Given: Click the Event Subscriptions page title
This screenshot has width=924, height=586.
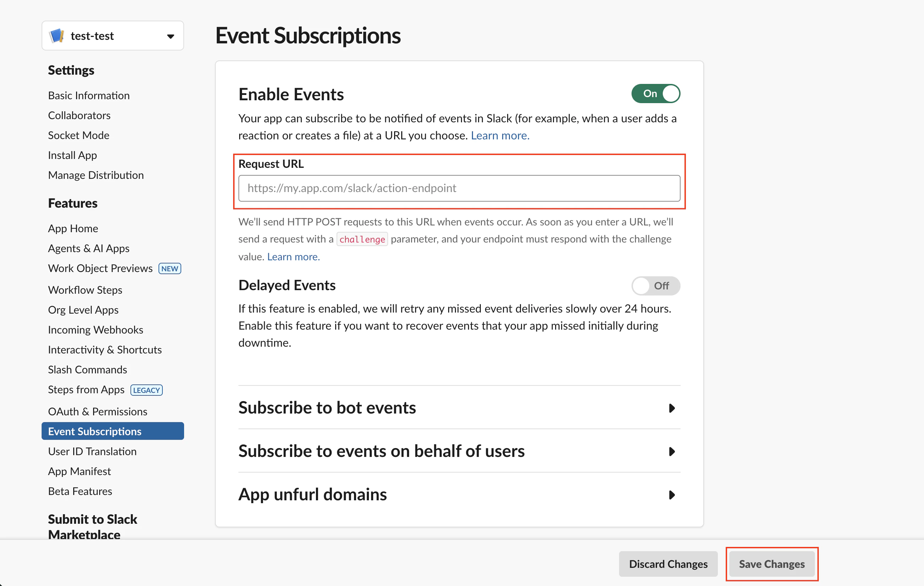Looking at the screenshot, I should point(308,36).
